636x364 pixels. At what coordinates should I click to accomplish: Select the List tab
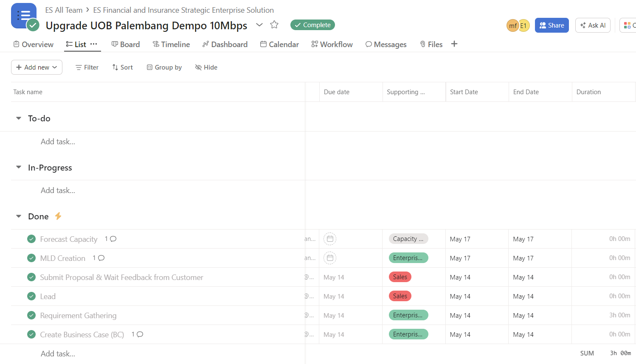pyautogui.click(x=76, y=45)
